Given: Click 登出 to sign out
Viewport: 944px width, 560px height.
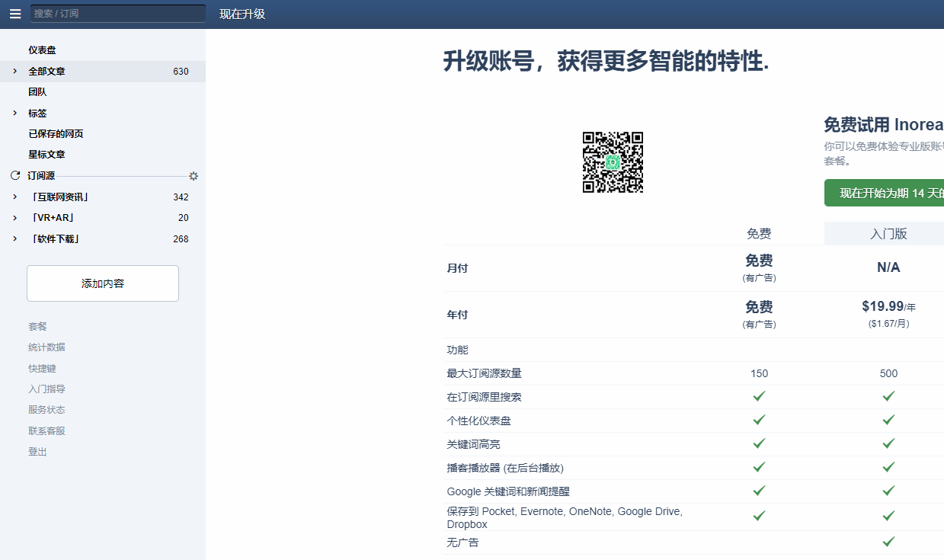Looking at the screenshot, I should coord(37,452).
